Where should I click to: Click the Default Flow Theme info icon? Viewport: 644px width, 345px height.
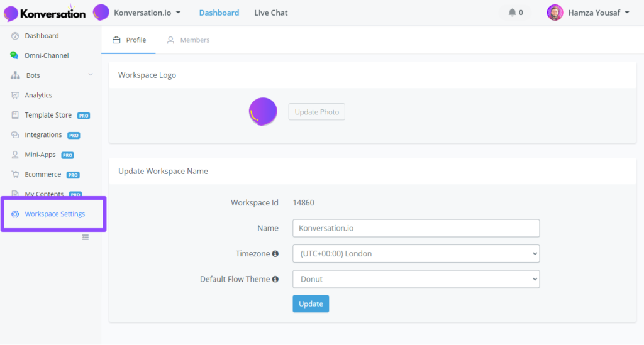tap(275, 280)
